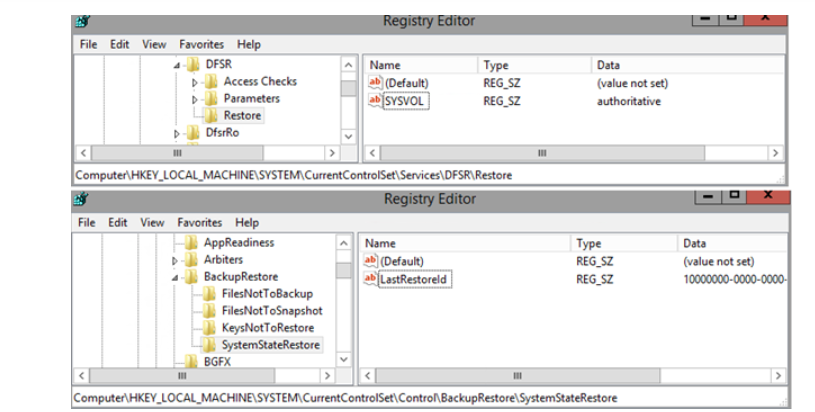Click the BGFX folder icon
The width and height of the screenshot is (815, 412).
(x=191, y=362)
